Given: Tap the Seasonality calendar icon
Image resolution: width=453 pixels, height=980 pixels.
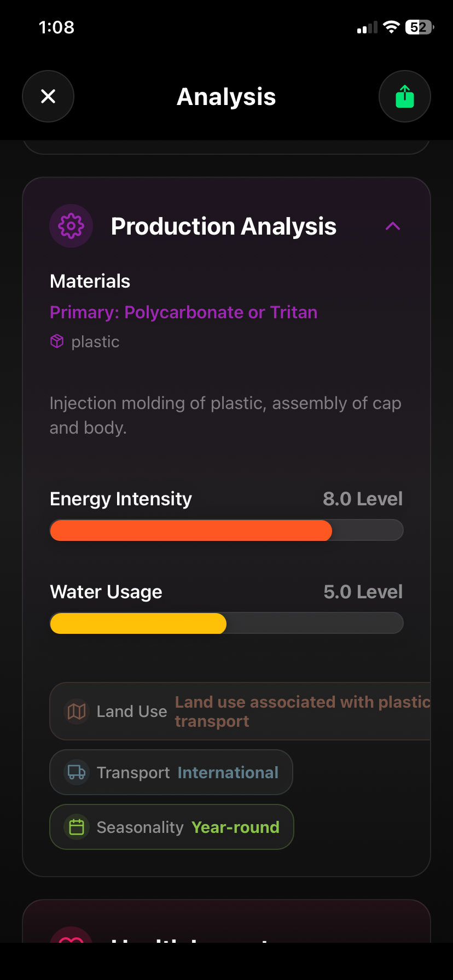Looking at the screenshot, I should pos(77,827).
